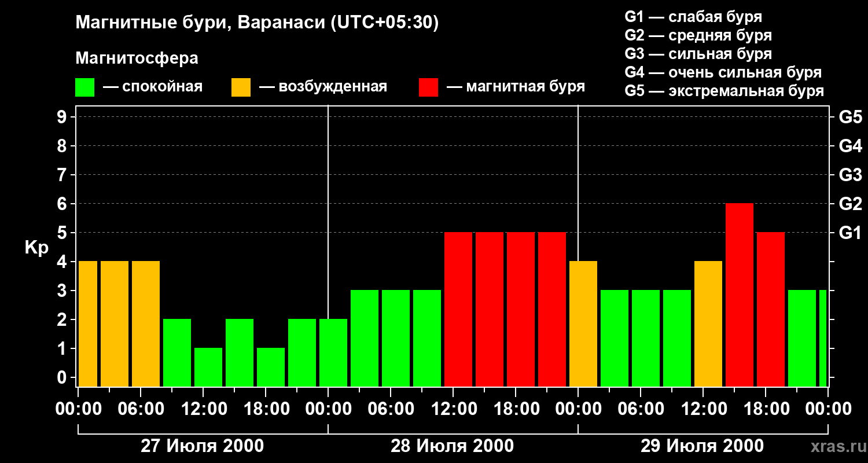Click the legend label спокойная
Screen dimensions: 868x463
(x=162, y=87)
